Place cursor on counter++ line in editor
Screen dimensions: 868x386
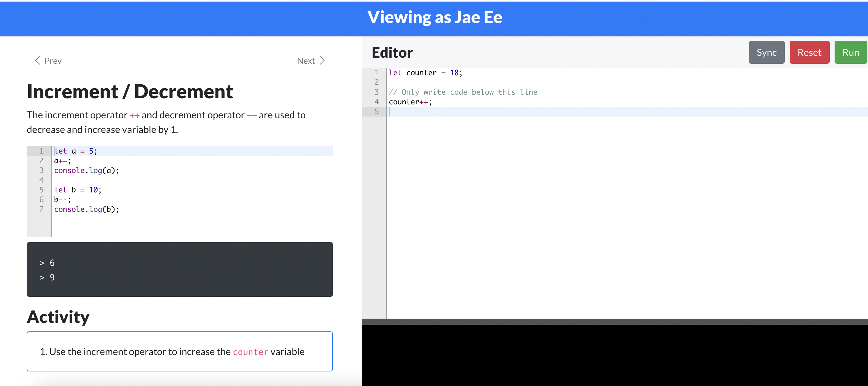pos(410,102)
